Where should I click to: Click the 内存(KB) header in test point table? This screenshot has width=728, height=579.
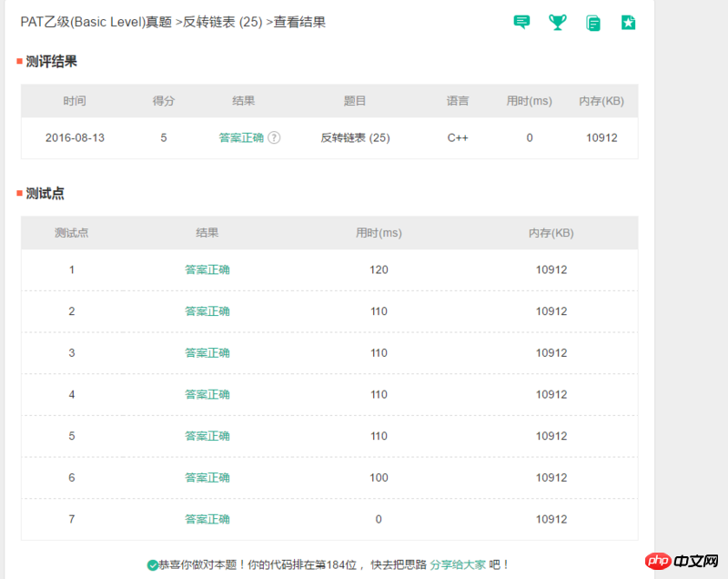point(551,233)
